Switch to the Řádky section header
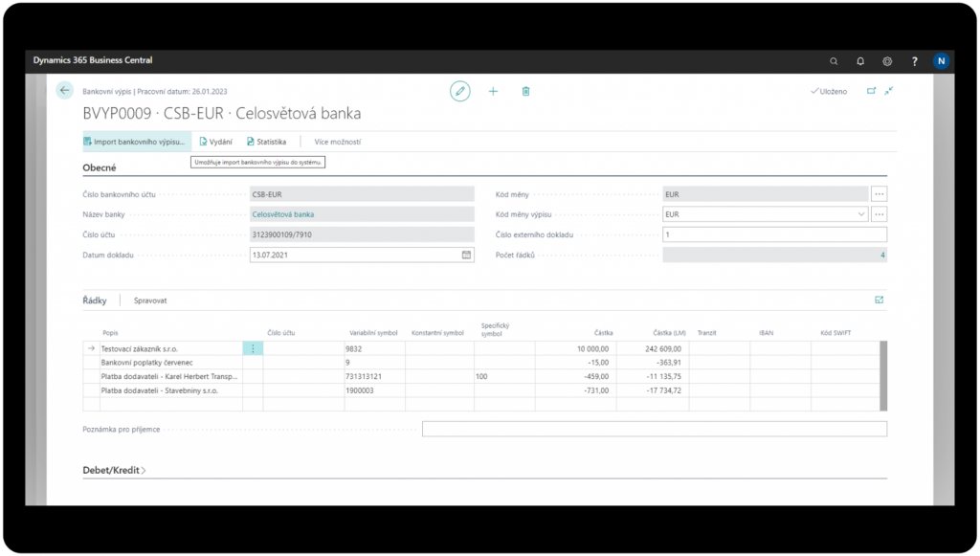Image resolution: width=980 pixels, height=556 pixels. tap(95, 300)
